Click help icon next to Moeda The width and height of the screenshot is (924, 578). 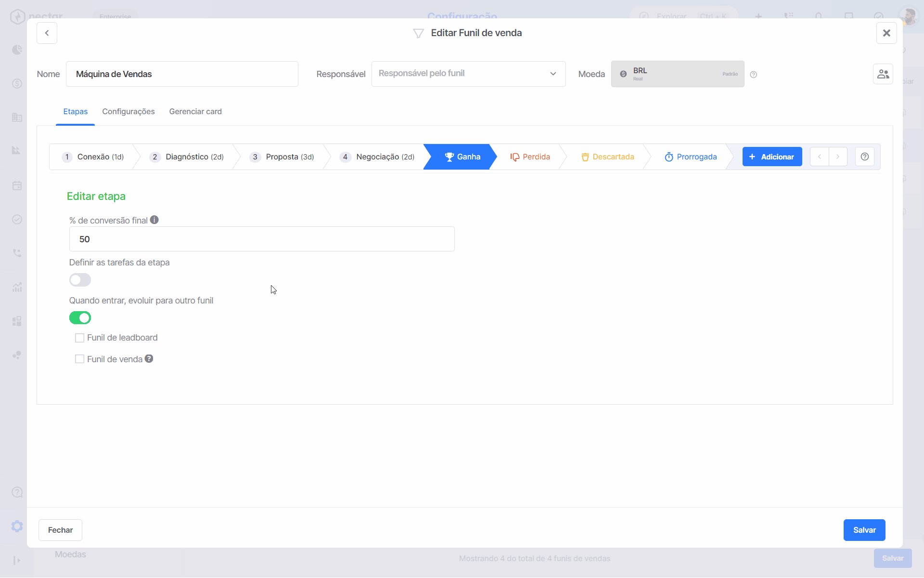[753, 75]
